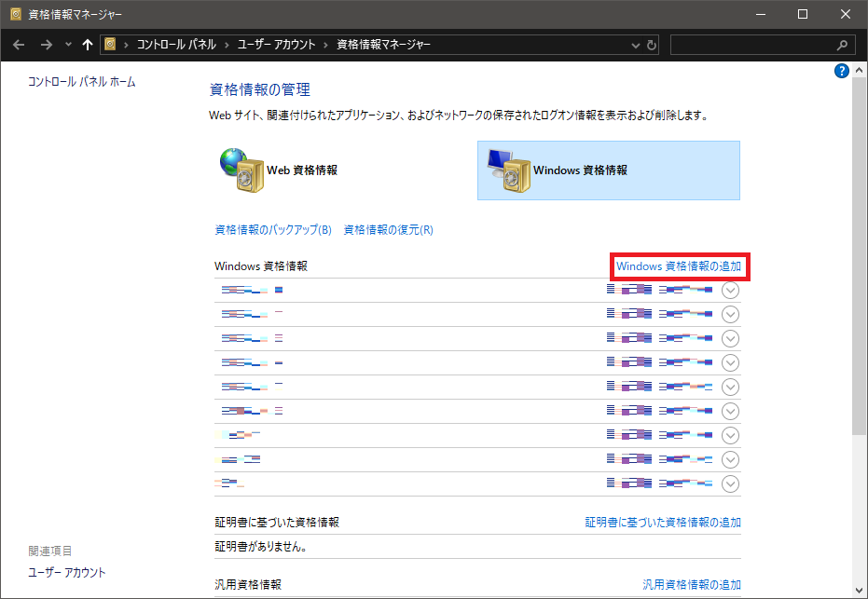The height and width of the screenshot is (599, 868).
Task: Open 資格情報の復元(R) link
Action: pos(389,230)
